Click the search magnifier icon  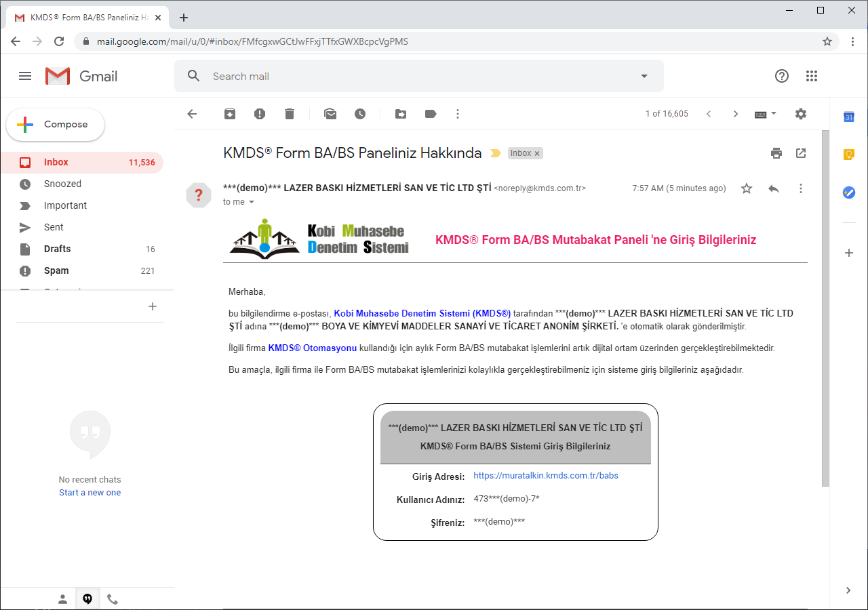pos(194,76)
